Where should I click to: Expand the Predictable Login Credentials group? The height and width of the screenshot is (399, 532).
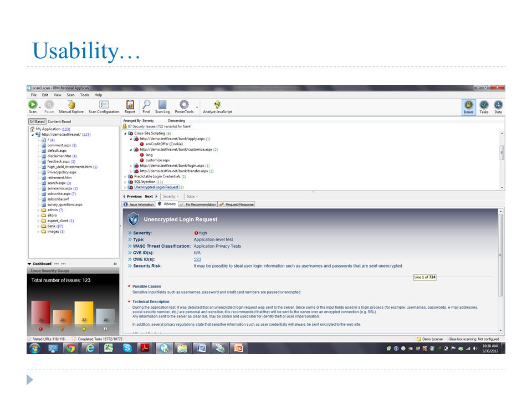tap(125, 177)
